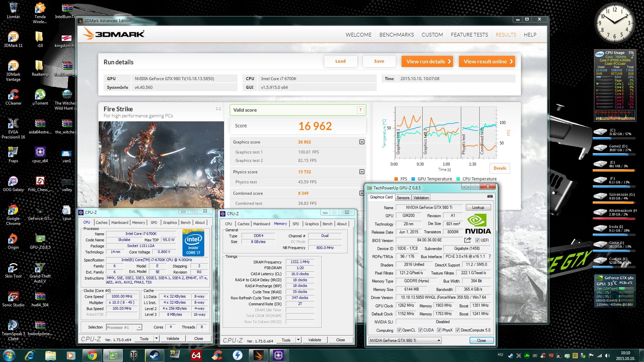Open Internet Explorer from the taskbar
Screen dimensions: 644x362
pos(30,355)
